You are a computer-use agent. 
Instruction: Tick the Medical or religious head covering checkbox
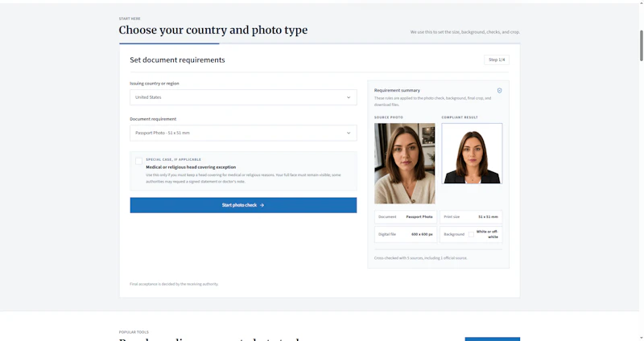(x=138, y=162)
